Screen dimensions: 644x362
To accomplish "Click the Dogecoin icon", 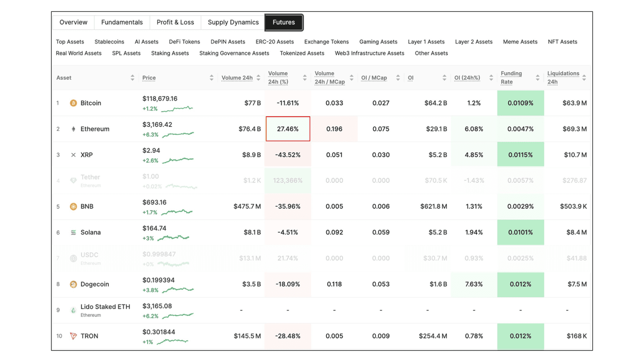I will click(73, 284).
